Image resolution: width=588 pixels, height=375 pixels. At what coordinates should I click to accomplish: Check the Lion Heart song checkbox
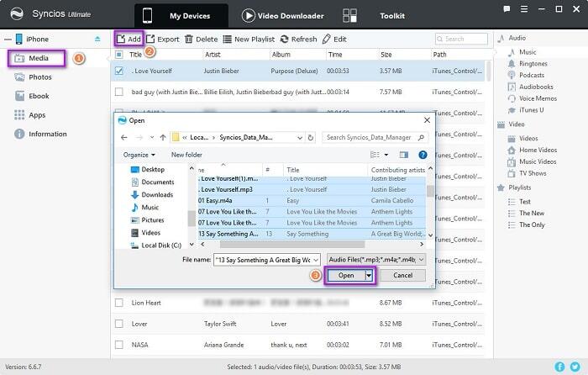click(x=119, y=302)
